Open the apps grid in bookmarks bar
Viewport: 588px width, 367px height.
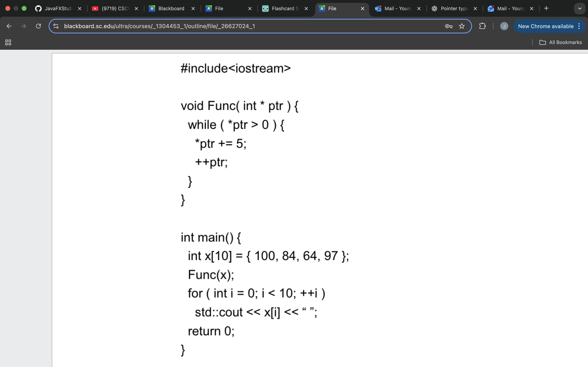(x=8, y=42)
